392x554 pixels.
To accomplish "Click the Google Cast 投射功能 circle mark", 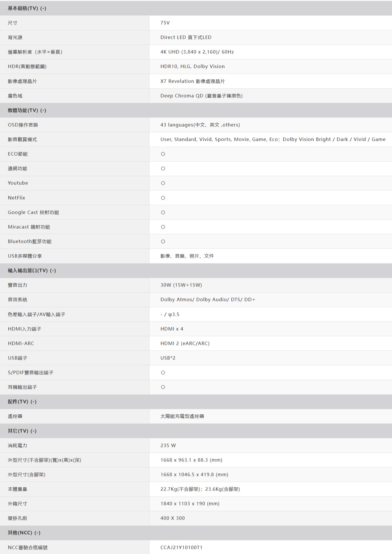I will (x=163, y=212).
